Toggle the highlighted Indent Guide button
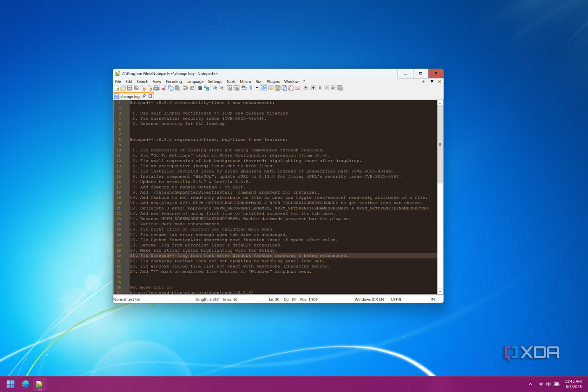Viewport: 588px width, 392px height. [x=263, y=88]
